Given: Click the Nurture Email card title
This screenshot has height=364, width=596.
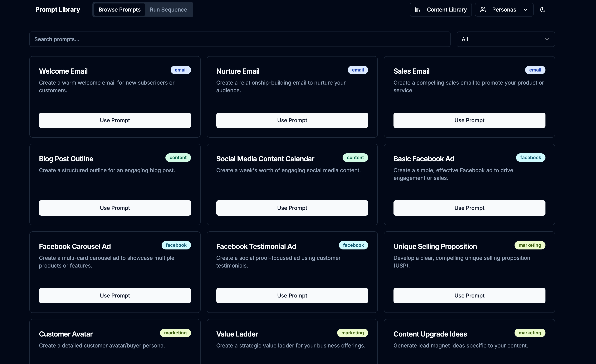Looking at the screenshot, I should (238, 71).
